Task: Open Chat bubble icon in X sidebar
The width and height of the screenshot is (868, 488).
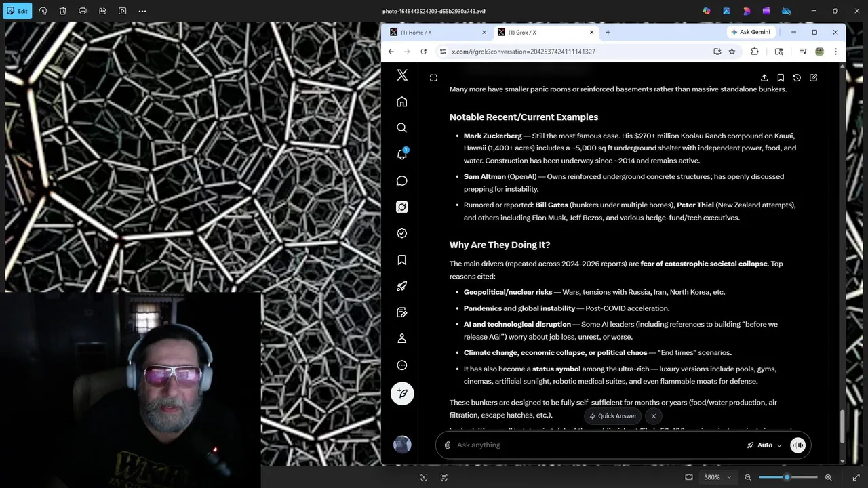Action: 402,180
